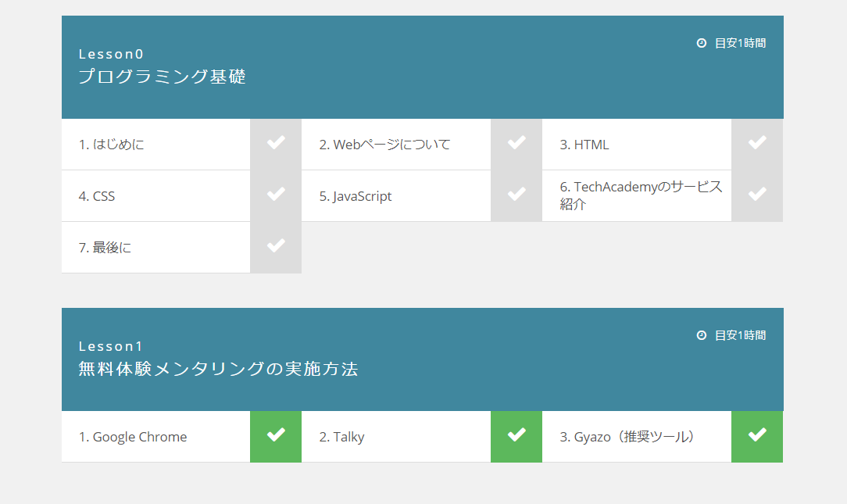Toggle the green checkmark for Google Chrome
This screenshot has height=504, width=847.
tap(275, 437)
